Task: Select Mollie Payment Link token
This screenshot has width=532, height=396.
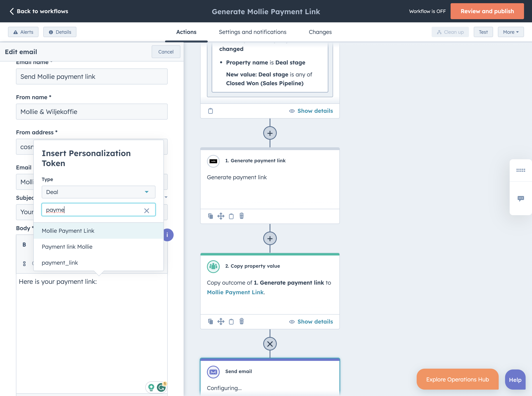Action: coord(99,231)
